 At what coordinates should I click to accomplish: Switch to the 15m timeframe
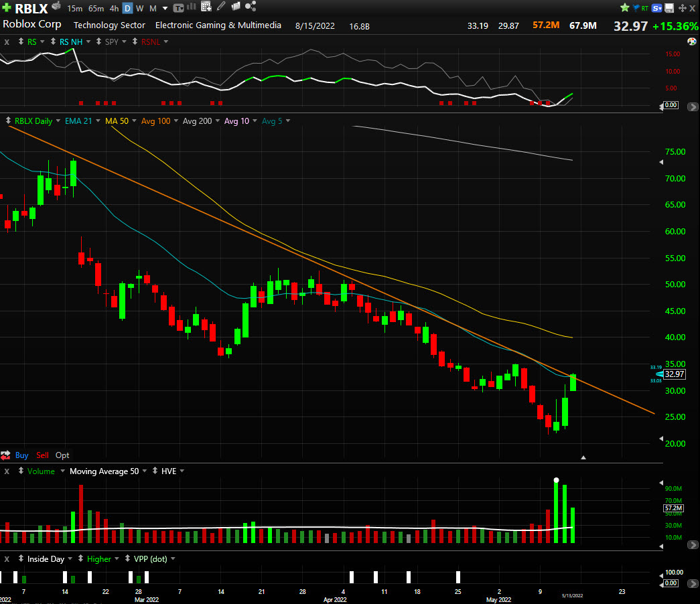tap(74, 9)
